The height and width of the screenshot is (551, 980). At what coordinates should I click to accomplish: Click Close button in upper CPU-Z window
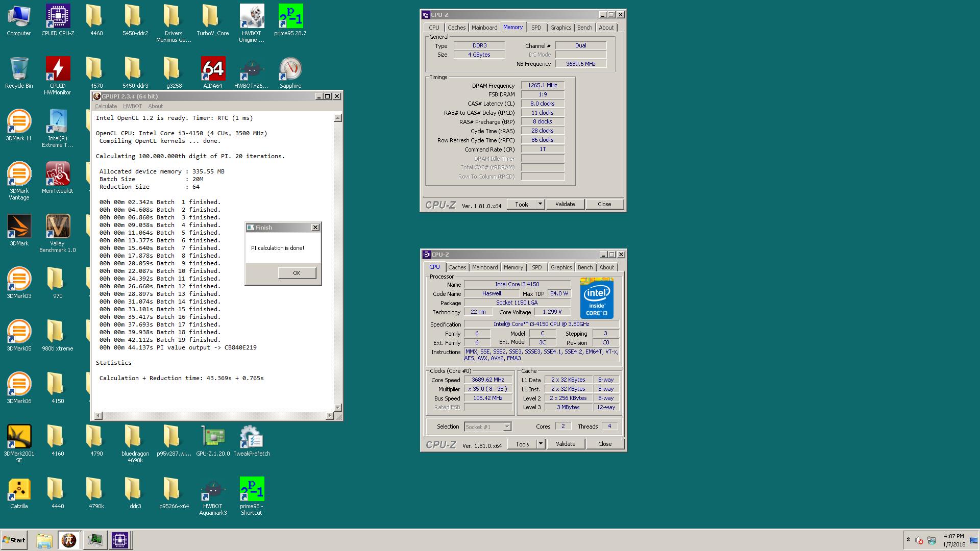click(604, 204)
